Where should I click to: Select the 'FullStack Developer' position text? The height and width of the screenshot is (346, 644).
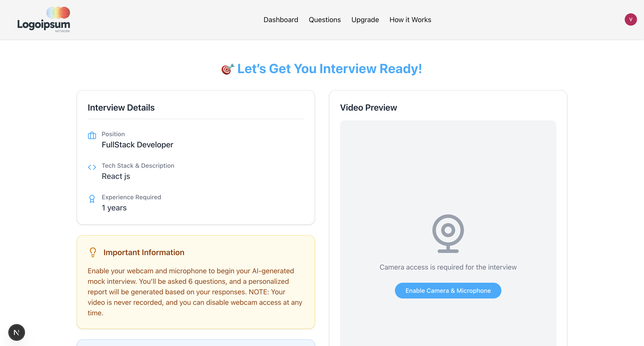(x=138, y=145)
